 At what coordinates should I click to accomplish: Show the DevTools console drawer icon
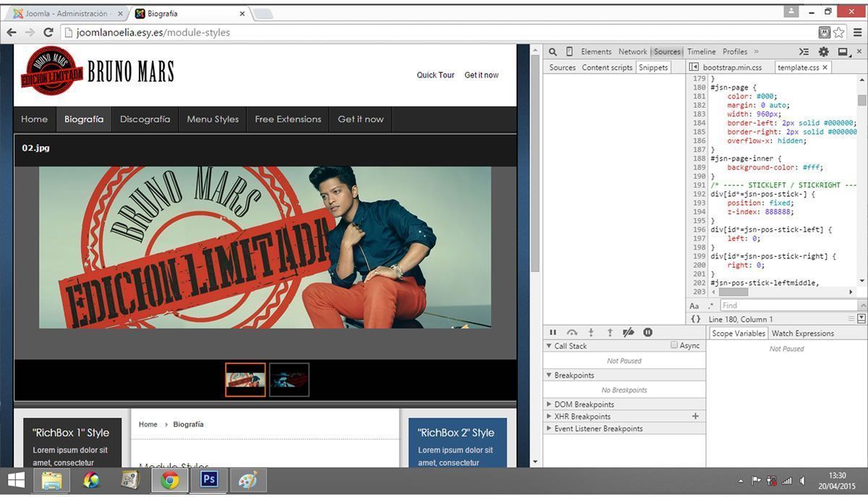[804, 51]
